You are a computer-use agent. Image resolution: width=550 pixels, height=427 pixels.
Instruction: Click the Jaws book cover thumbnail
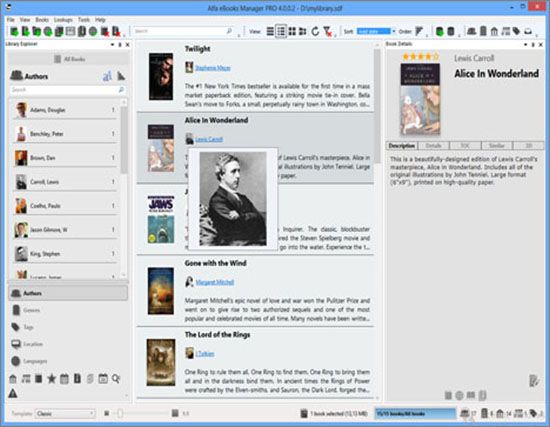coord(161,219)
